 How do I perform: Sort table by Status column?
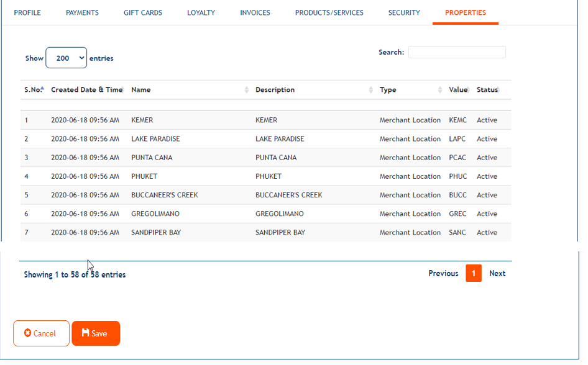487,90
